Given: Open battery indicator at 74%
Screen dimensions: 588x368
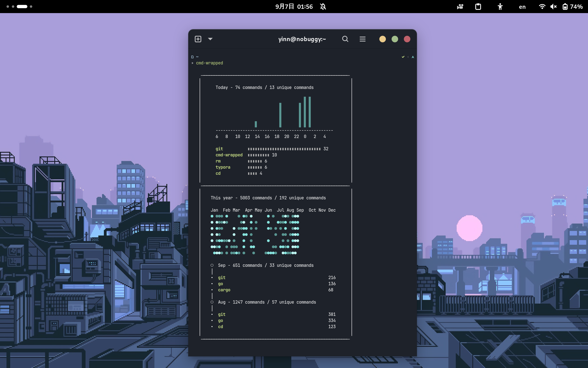Looking at the screenshot, I should tap(572, 7).
